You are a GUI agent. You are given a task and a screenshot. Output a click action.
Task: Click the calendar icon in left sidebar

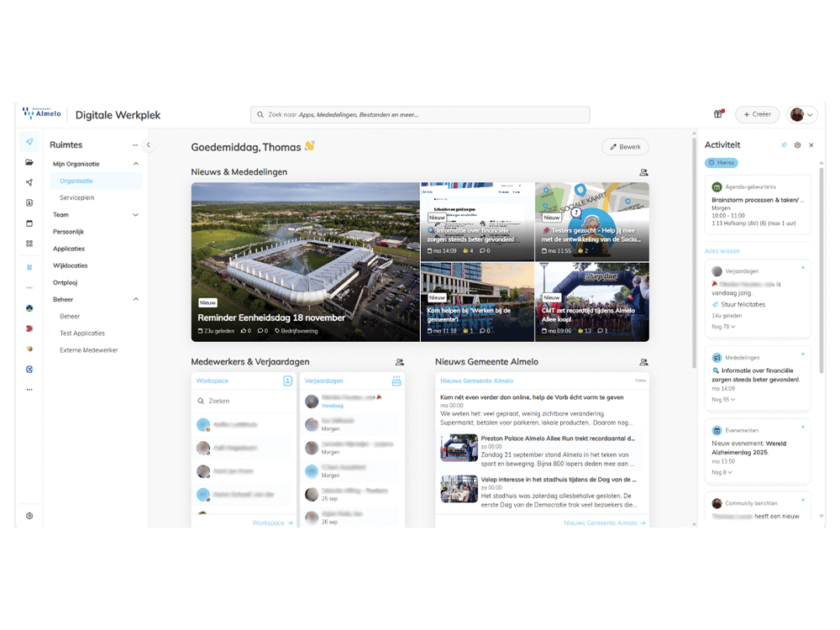tap(29, 223)
